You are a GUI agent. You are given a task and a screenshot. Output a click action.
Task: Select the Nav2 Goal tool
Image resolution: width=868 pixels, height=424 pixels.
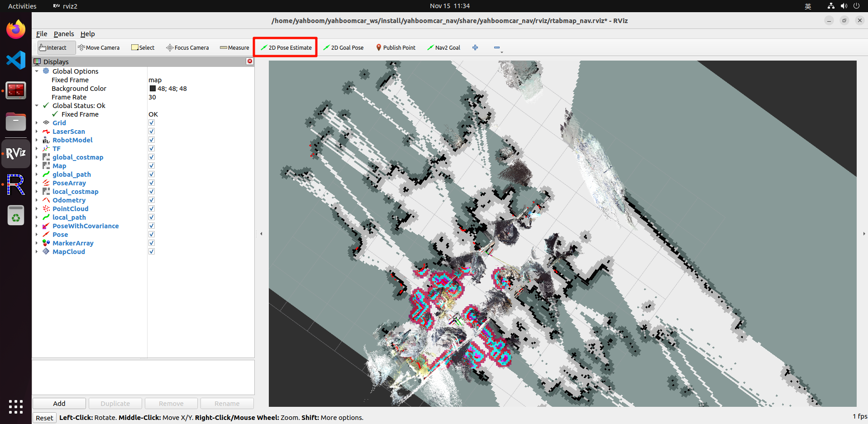pyautogui.click(x=444, y=47)
